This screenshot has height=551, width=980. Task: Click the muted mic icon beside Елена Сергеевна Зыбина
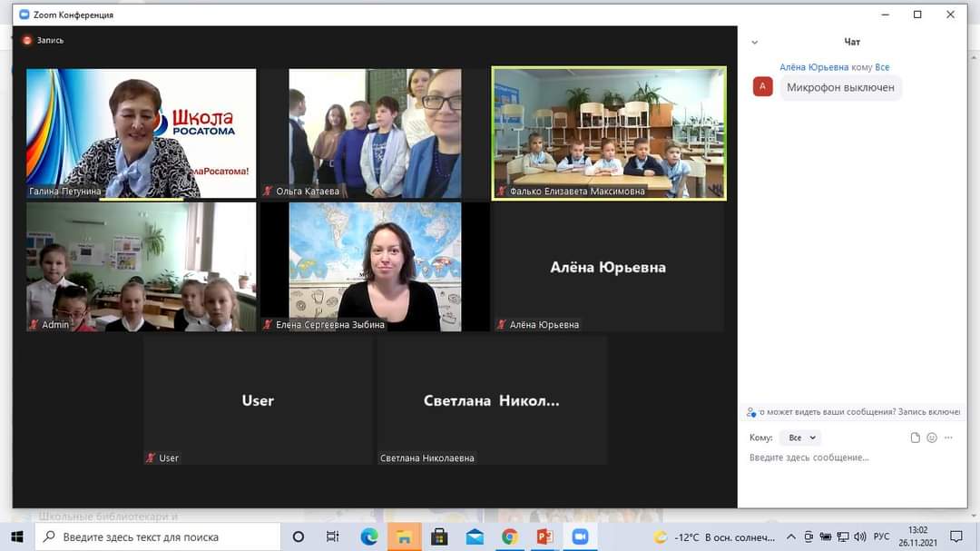[268, 325]
